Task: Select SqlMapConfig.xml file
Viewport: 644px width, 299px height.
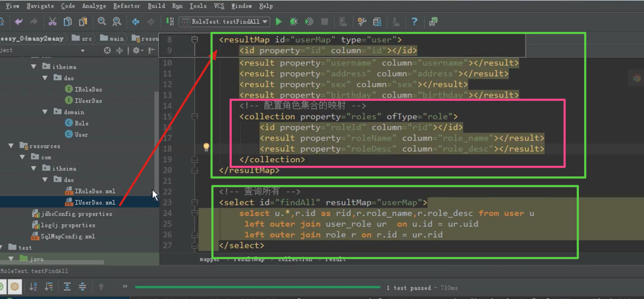Action: pyautogui.click(x=68, y=237)
